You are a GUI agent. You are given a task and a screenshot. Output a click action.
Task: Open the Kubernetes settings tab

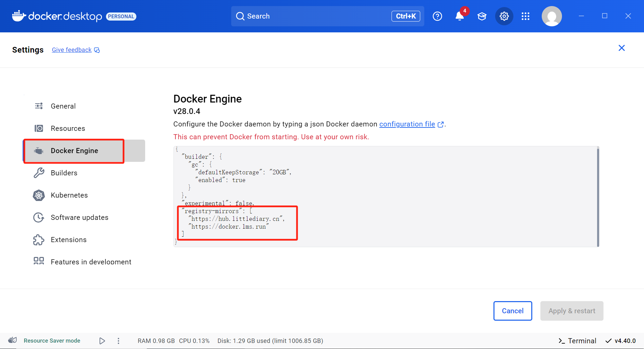click(84, 195)
